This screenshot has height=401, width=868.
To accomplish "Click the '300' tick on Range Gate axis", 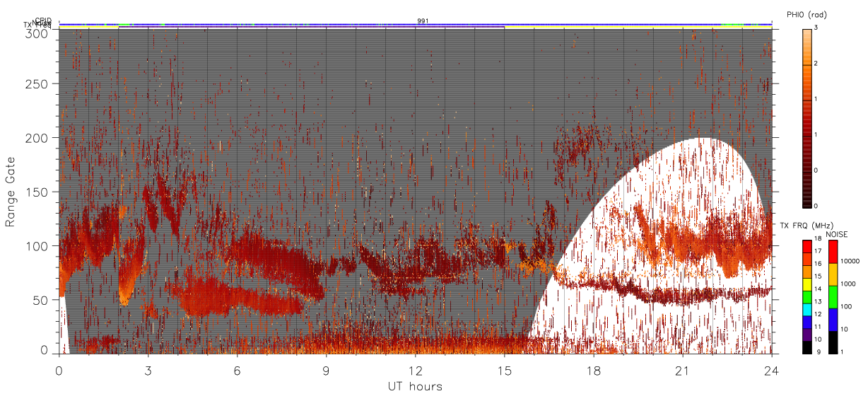I will click(38, 33).
